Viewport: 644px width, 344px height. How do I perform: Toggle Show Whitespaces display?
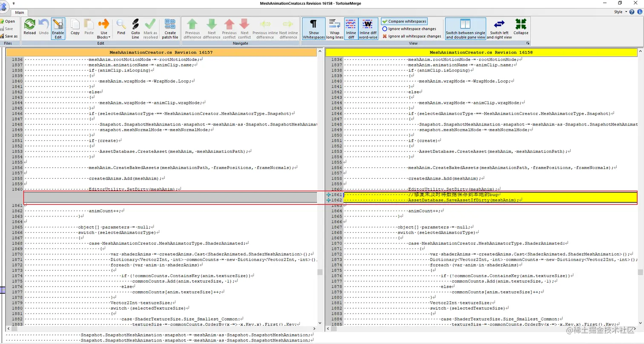313,28
